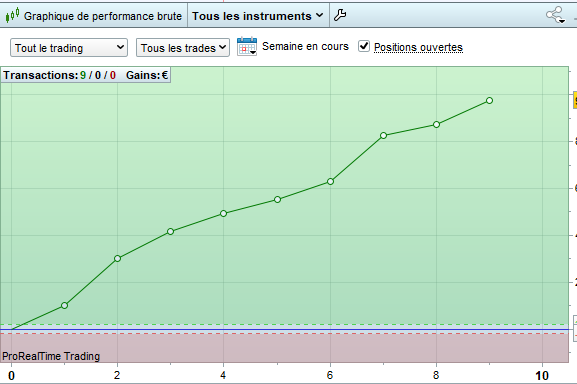
Task: Click the ProRealTime Trading label
Action: pyautogui.click(x=51, y=356)
